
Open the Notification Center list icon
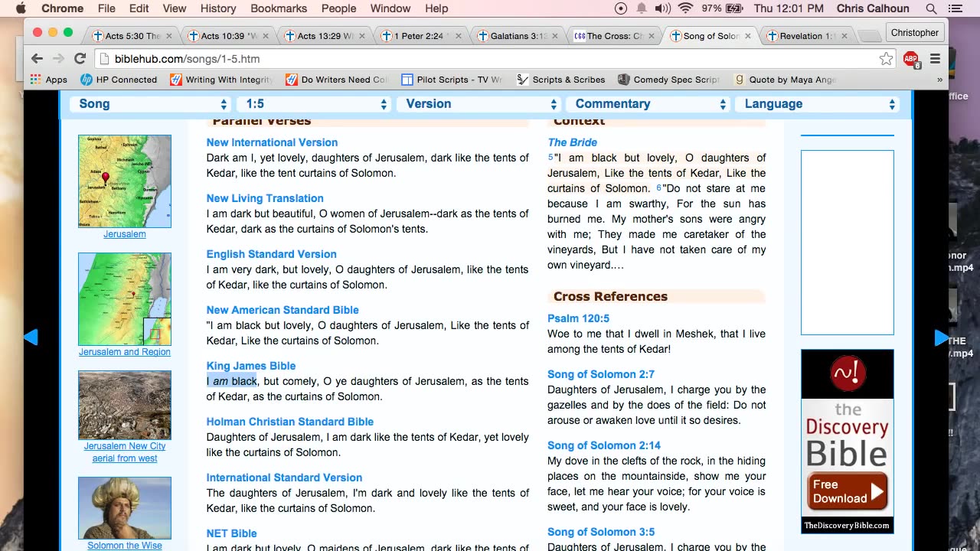pos(955,8)
